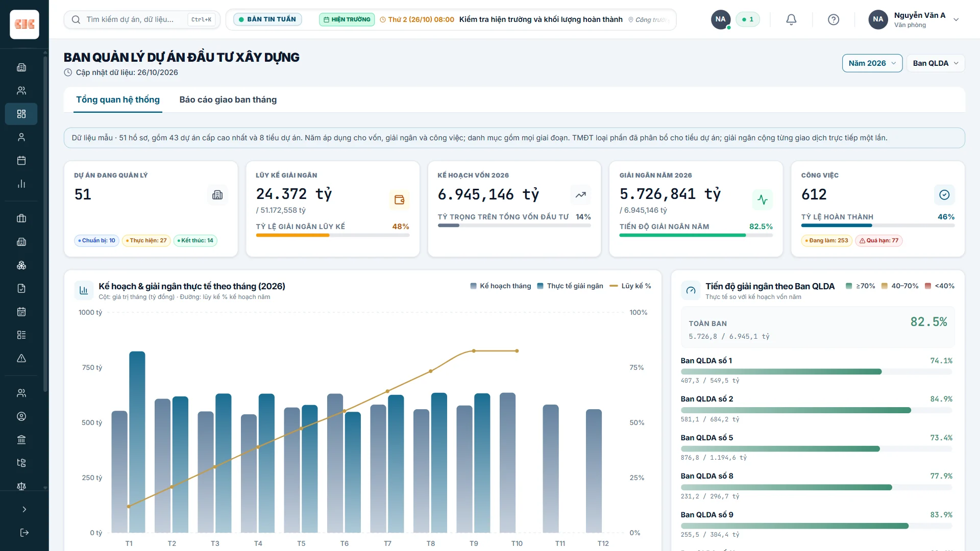
Task: Click the online users indicator showing 1
Action: (x=748, y=19)
